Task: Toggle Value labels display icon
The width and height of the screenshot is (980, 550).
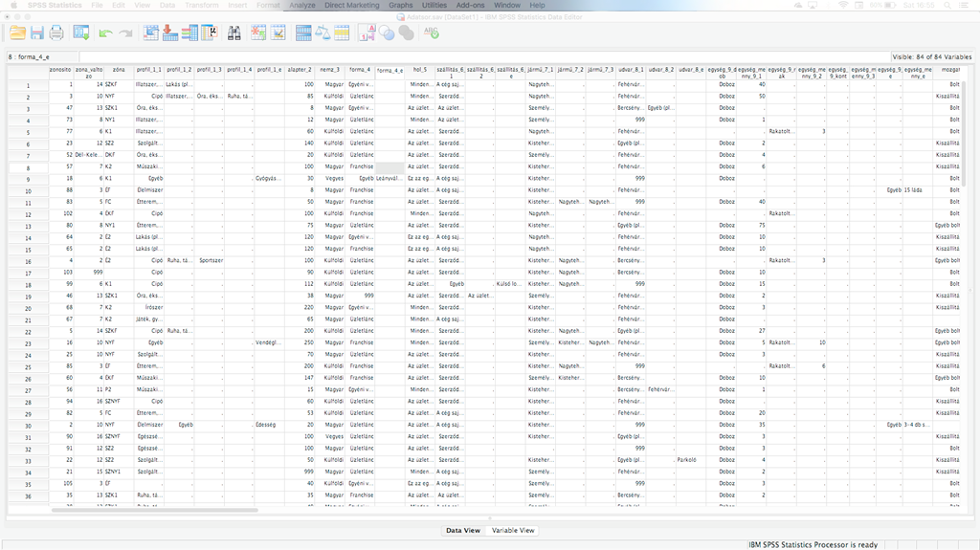Action: [x=367, y=33]
